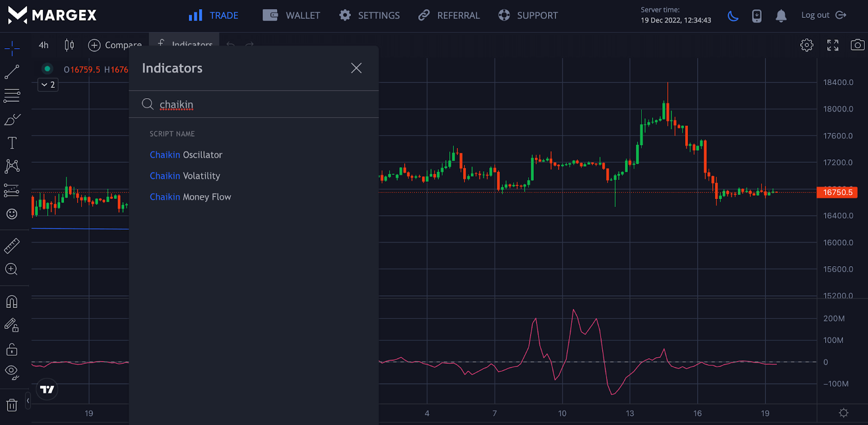Open the measure ruler tool
This screenshot has height=425, width=868.
pyautogui.click(x=12, y=246)
